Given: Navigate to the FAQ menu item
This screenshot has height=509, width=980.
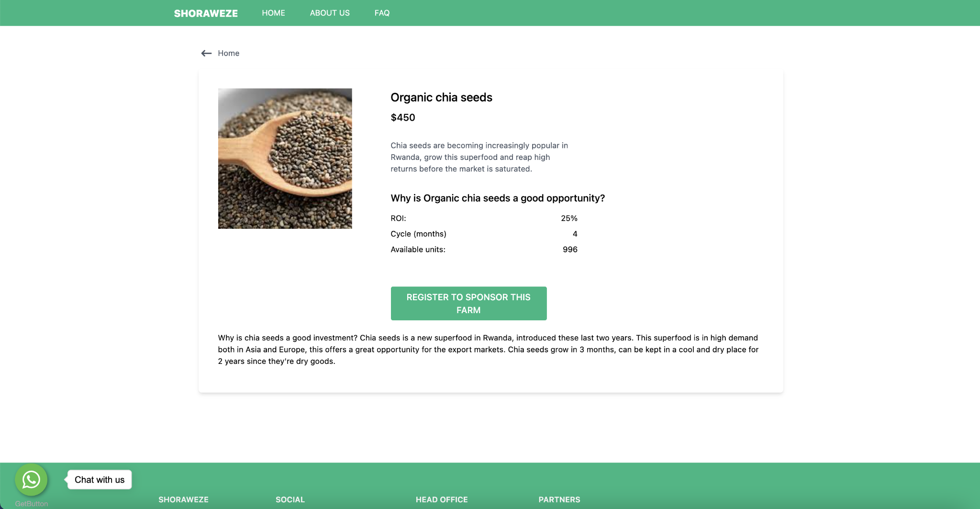Looking at the screenshot, I should pyautogui.click(x=382, y=13).
